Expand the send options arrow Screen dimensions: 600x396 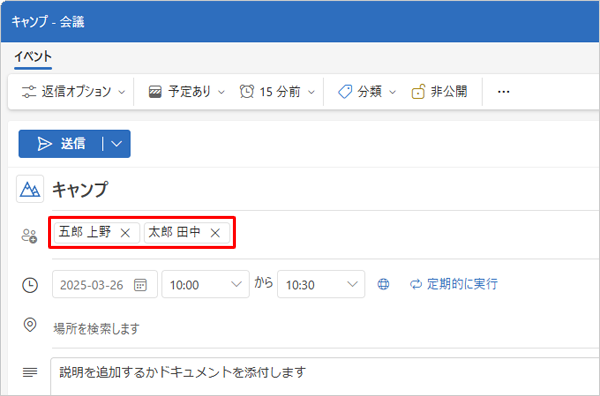tap(117, 144)
